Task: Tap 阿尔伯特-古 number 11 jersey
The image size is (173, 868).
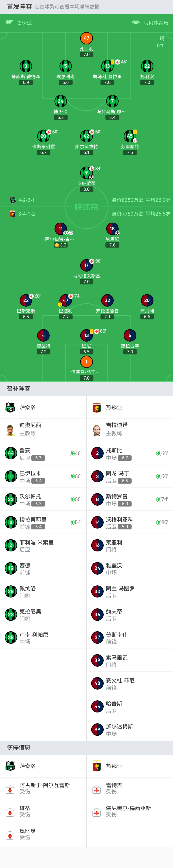Action: tap(61, 229)
